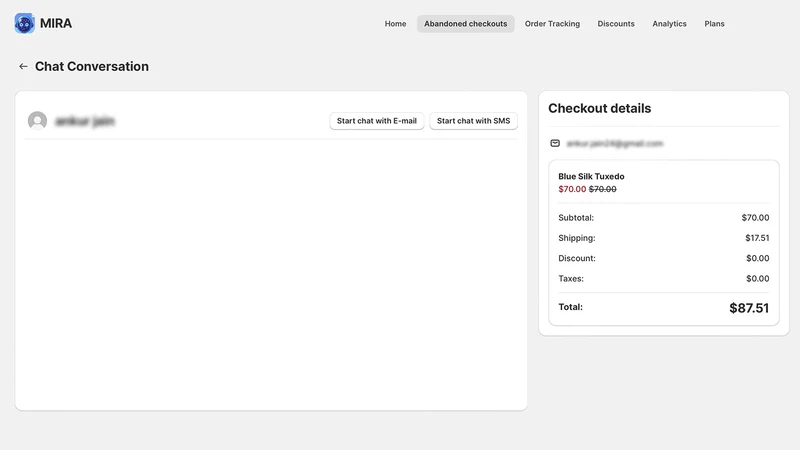
Task: Click the MIRA brand name text
Action: [x=56, y=23]
